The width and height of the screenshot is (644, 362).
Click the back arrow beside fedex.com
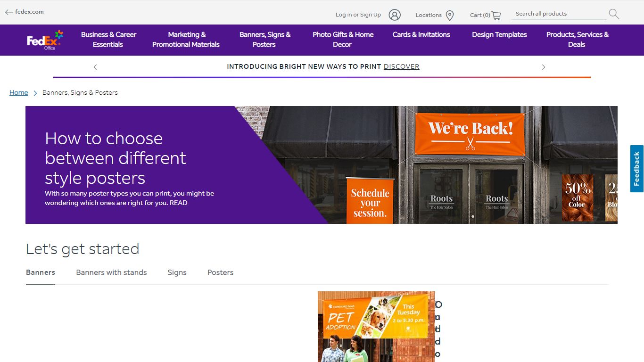click(x=9, y=12)
